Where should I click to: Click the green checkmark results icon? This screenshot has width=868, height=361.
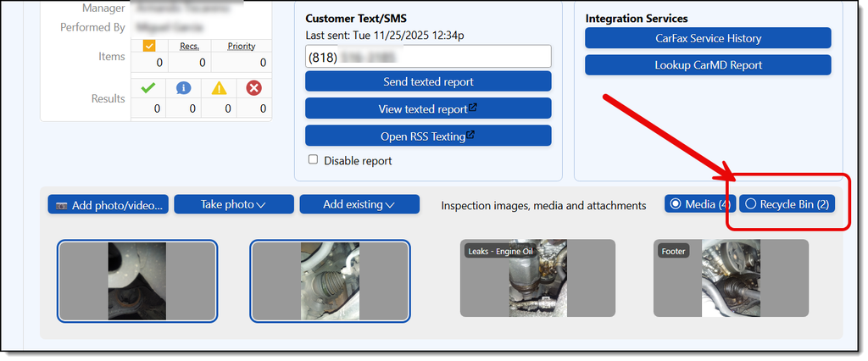coord(147,87)
